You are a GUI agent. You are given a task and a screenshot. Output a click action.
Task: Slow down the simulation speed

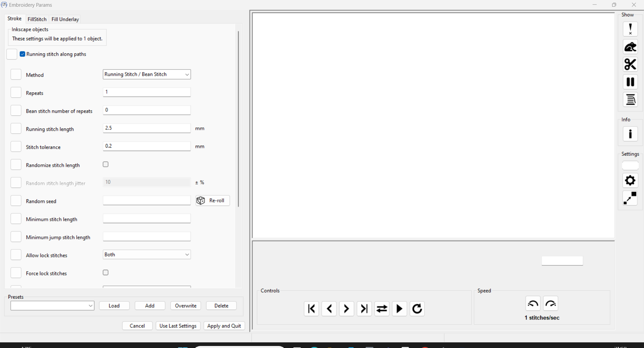[533, 303]
